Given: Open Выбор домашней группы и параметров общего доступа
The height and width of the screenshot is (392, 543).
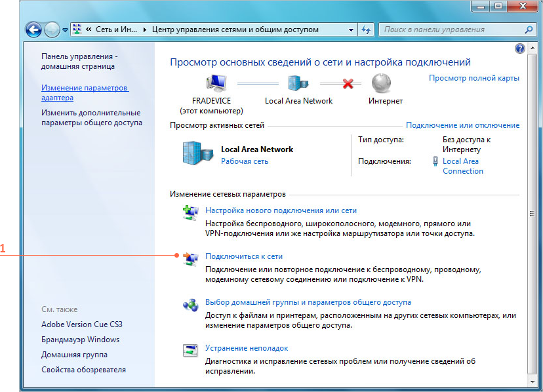Looking at the screenshot, I should pyautogui.click(x=308, y=302).
